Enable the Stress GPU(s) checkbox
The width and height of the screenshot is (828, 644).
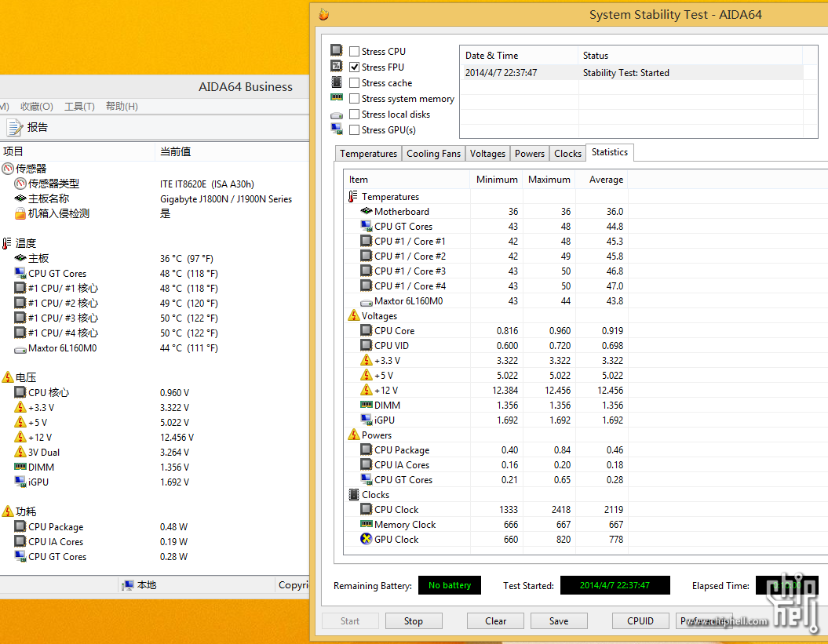tap(354, 130)
